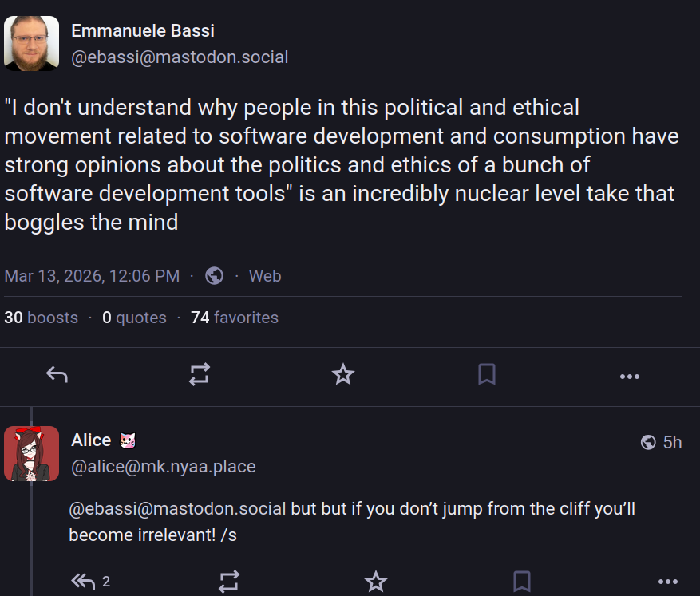Screen dimensions: 700x596
Task: Bookmark Alice's reply
Action: coord(521,582)
